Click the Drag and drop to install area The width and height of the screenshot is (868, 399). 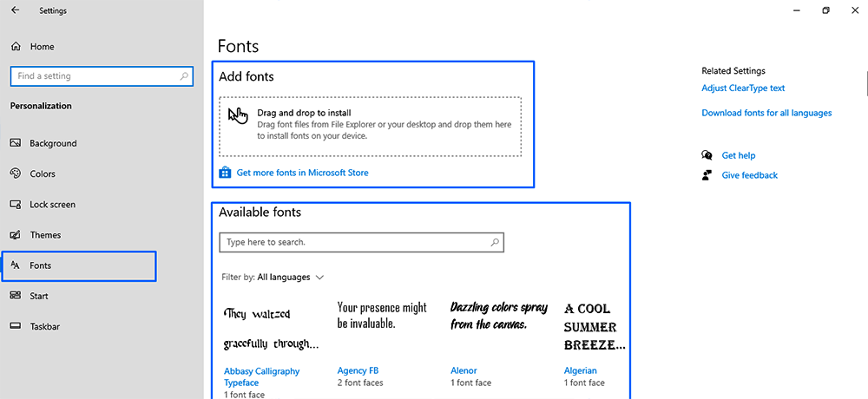coord(371,127)
